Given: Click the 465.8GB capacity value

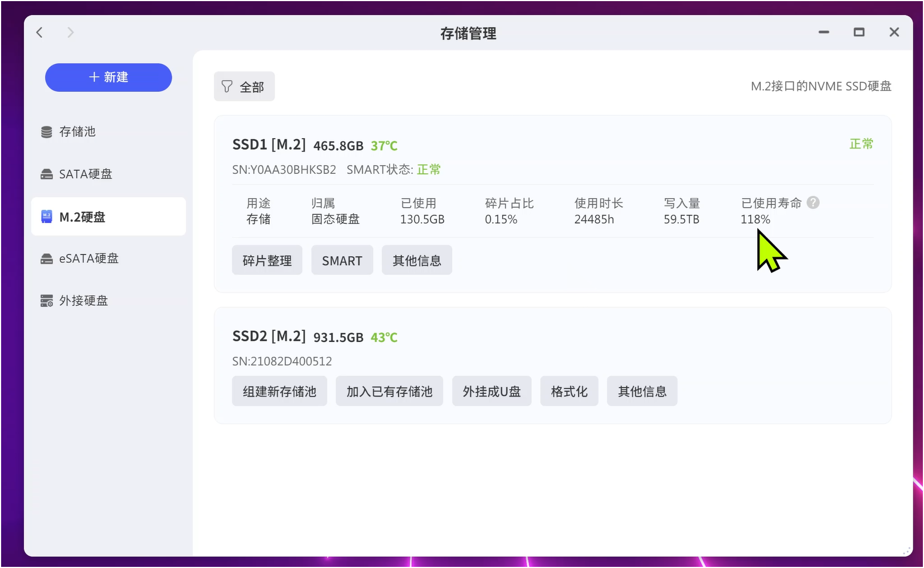Looking at the screenshot, I should click(x=338, y=146).
